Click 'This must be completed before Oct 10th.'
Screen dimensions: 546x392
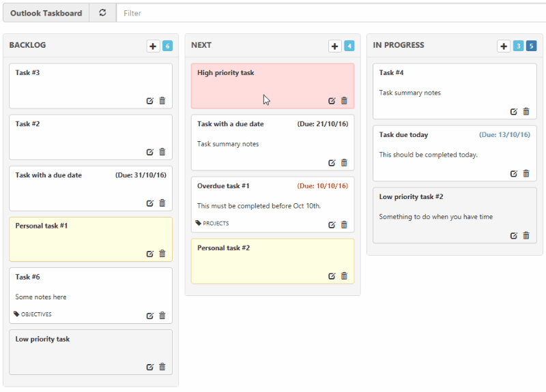259,206
